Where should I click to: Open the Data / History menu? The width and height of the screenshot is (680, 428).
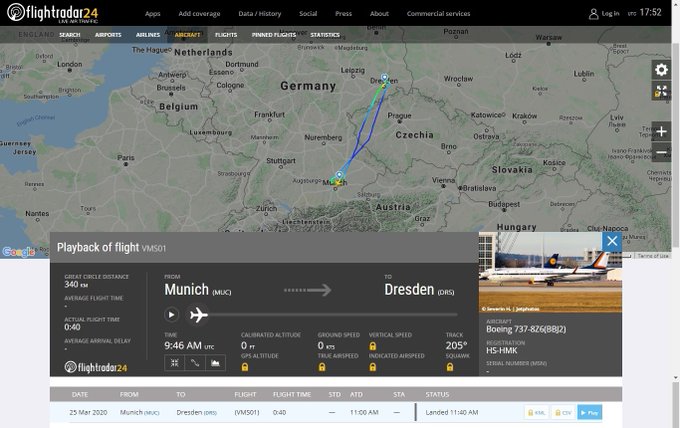(x=260, y=13)
